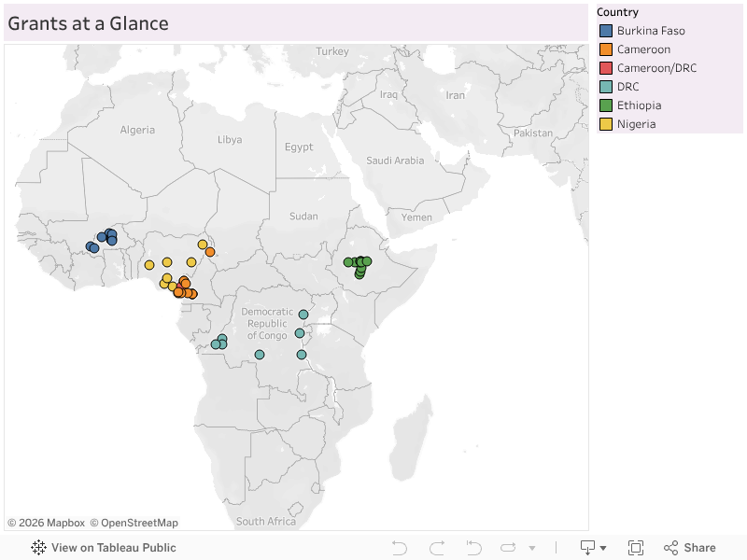Enter full screen mode
The height and width of the screenshot is (560, 747).
636,548
